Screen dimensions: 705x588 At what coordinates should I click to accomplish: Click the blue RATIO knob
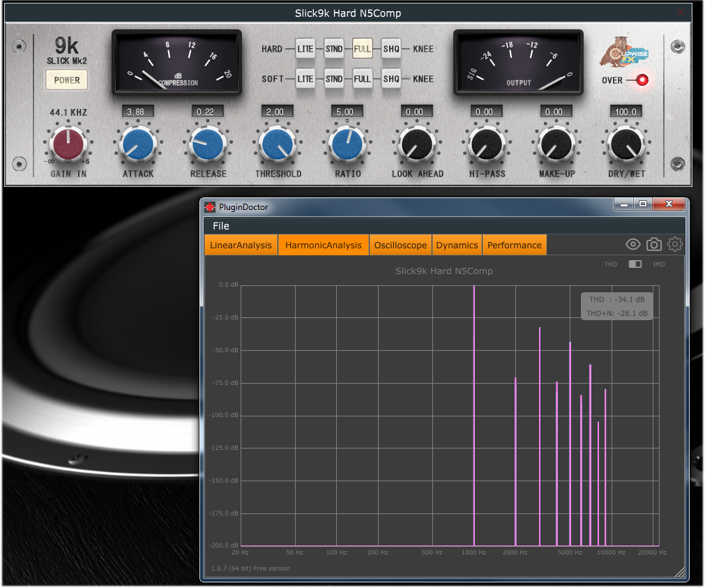pos(347,144)
